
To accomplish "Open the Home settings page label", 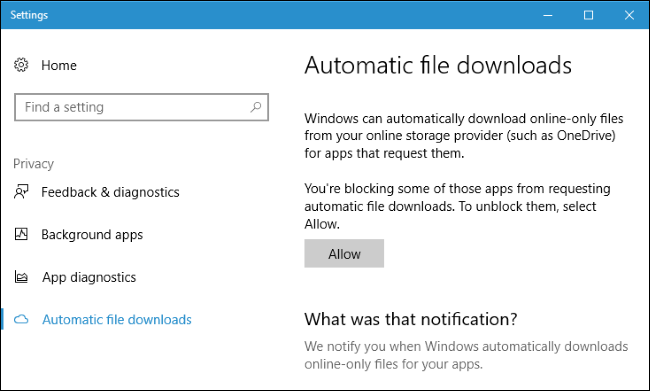I will pyautogui.click(x=59, y=66).
